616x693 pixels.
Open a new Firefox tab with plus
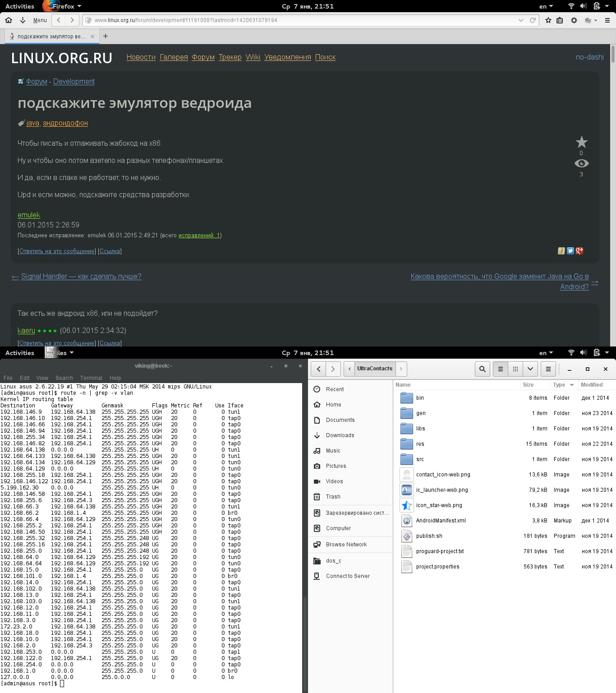click(x=106, y=36)
